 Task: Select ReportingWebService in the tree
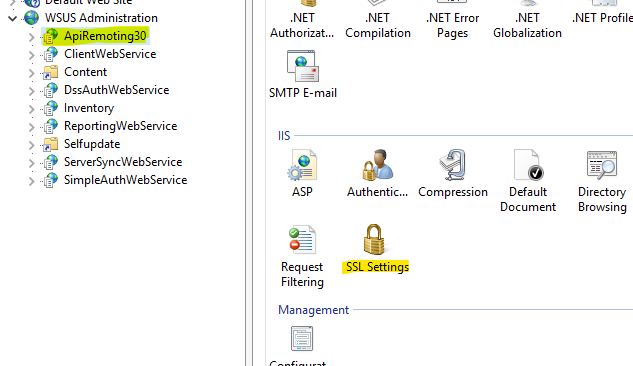coord(120,126)
